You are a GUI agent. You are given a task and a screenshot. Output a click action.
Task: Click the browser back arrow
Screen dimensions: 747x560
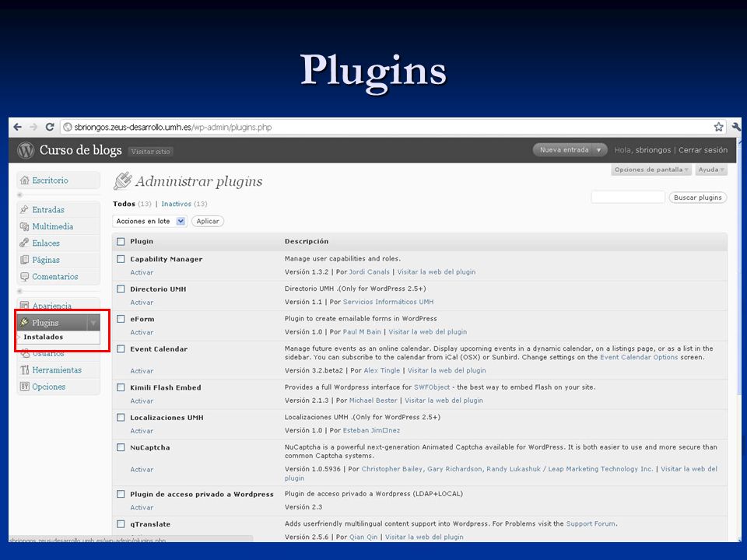[18, 127]
